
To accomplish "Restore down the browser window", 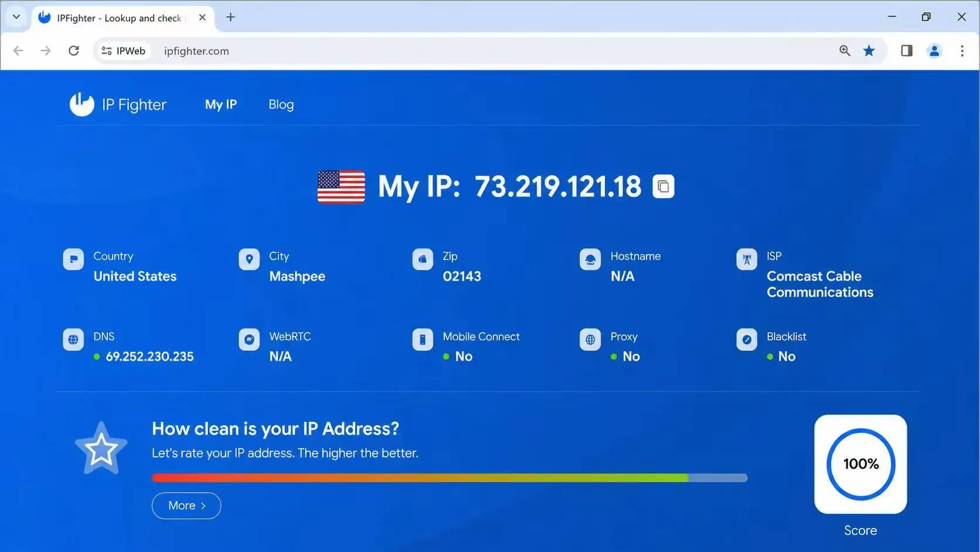I will (926, 17).
